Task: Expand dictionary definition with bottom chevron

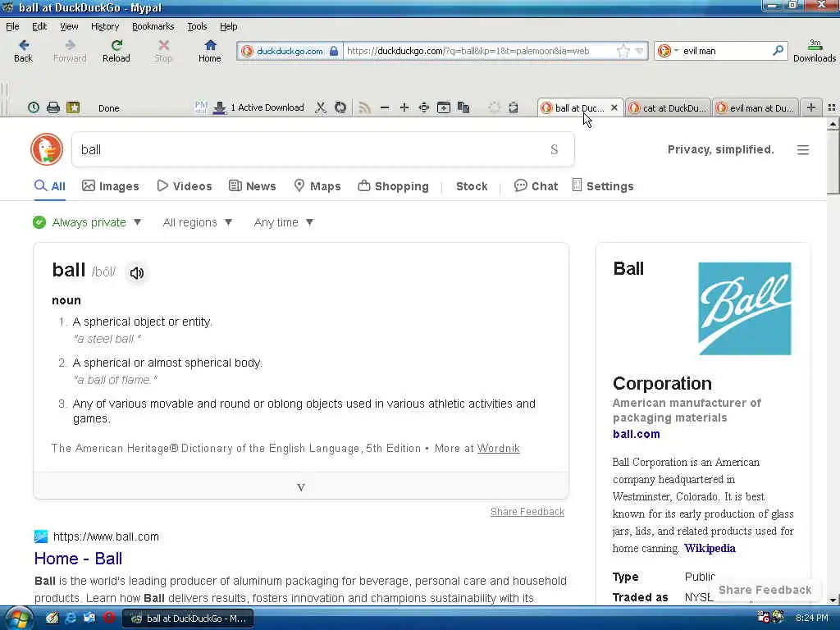Action: point(301,486)
